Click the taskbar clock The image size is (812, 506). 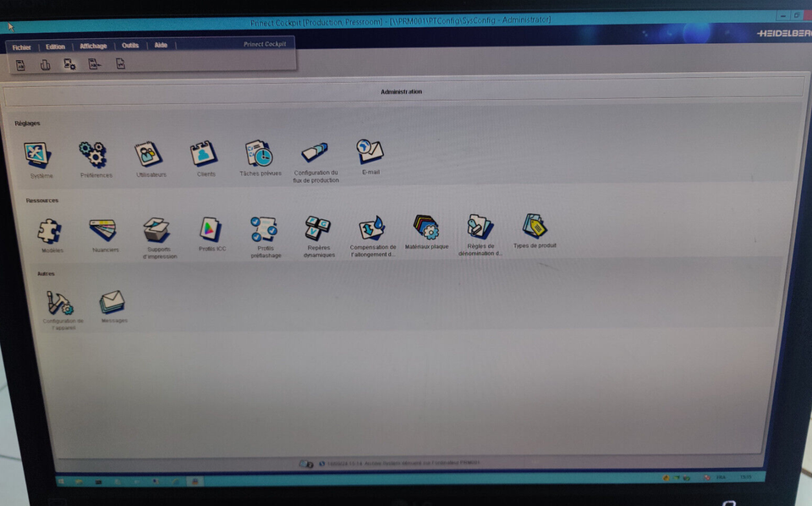pos(746,477)
